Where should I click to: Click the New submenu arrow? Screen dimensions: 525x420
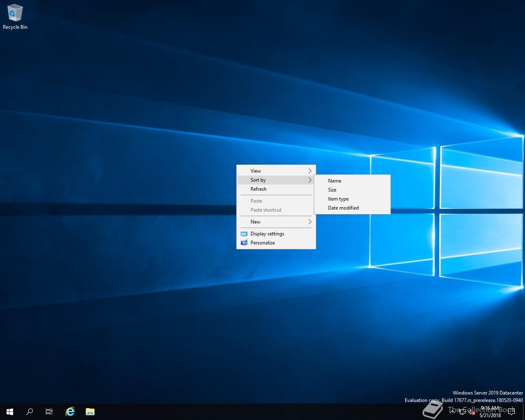click(310, 221)
